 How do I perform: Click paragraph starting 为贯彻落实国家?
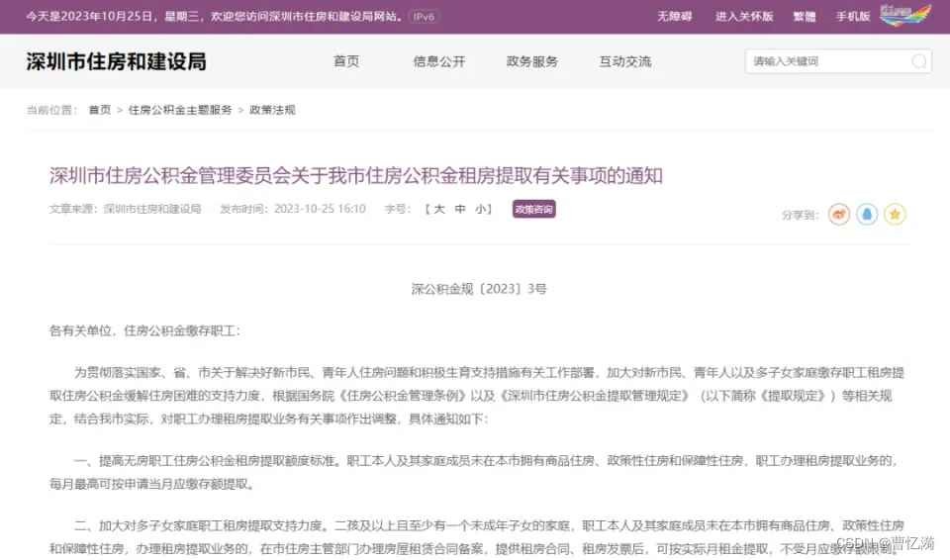[x=477, y=396]
